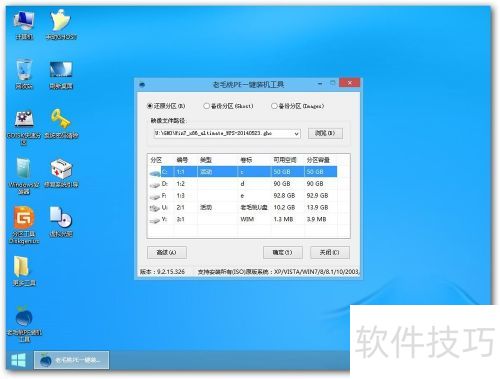Click the 确定(Y) confirm button
500x379 pixels.
(x=283, y=253)
